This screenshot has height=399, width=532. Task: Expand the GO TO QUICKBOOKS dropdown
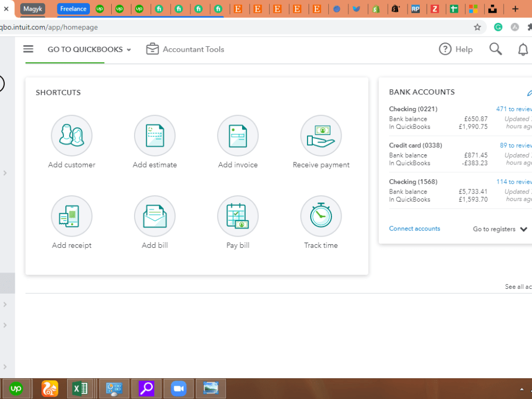pos(129,49)
